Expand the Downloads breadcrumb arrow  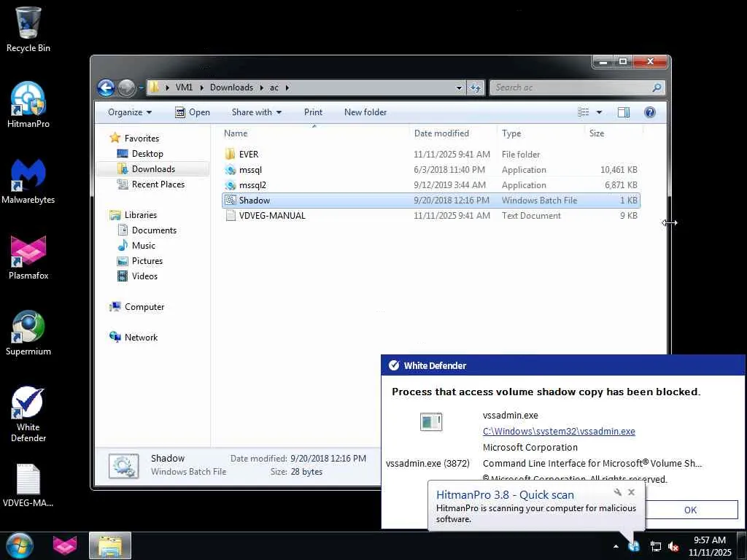pyautogui.click(x=262, y=87)
